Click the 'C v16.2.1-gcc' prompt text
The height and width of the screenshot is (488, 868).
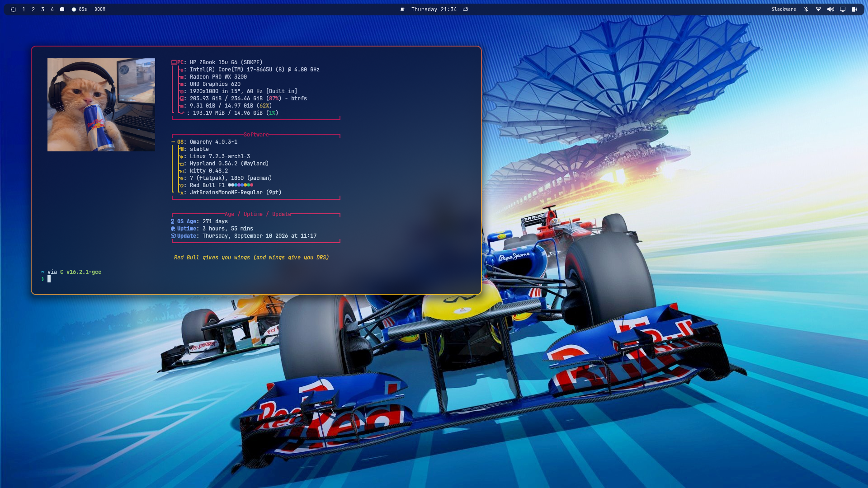80,272
